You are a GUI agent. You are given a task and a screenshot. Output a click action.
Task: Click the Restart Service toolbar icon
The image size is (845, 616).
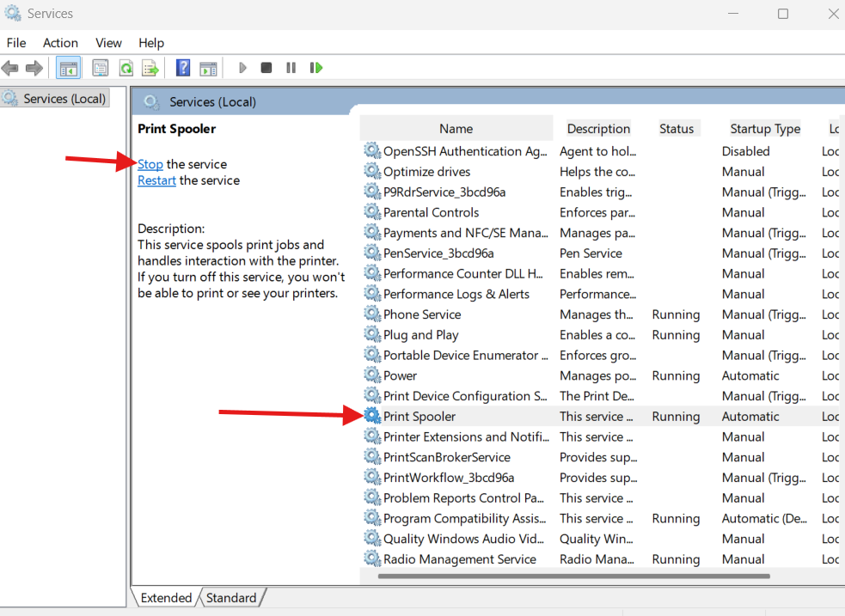[316, 68]
